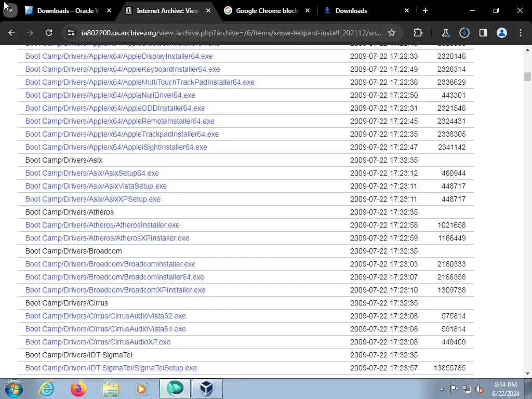Open CirrusAudioVista64.exe link
The image size is (532, 399).
[x=105, y=329]
